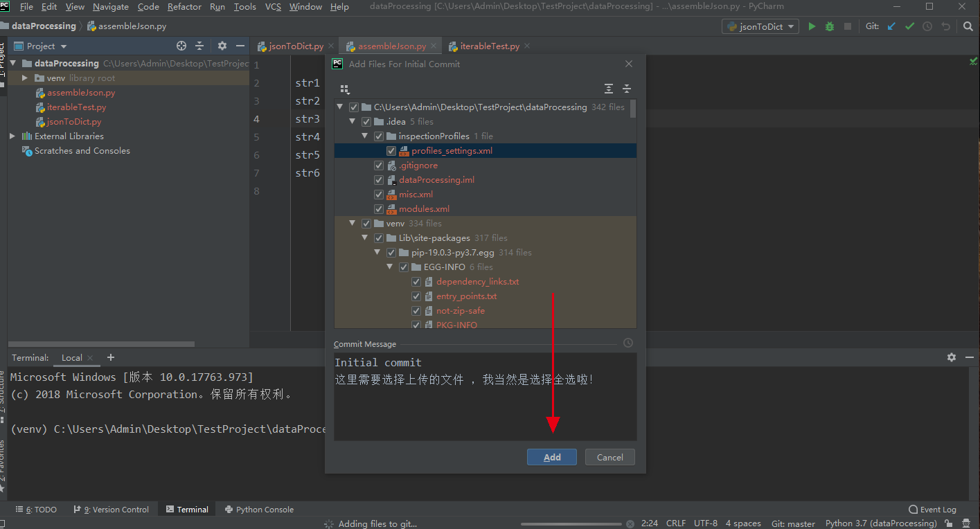Revert changes with the undo arrow
This screenshot has height=529, width=980.
(x=945, y=26)
